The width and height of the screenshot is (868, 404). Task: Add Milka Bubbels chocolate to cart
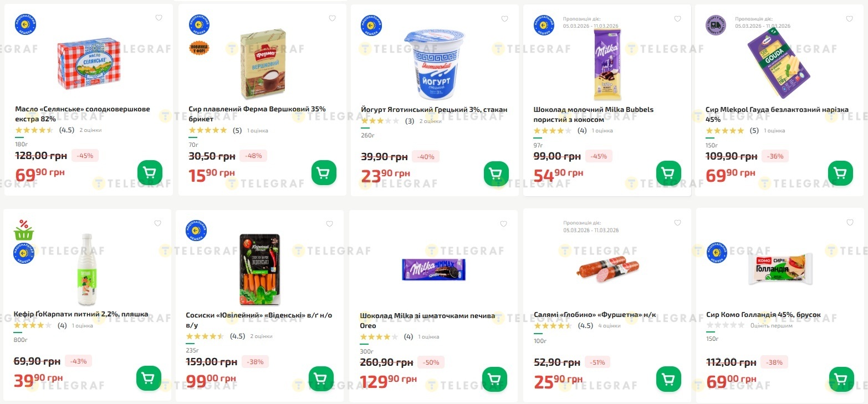pos(668,173)
